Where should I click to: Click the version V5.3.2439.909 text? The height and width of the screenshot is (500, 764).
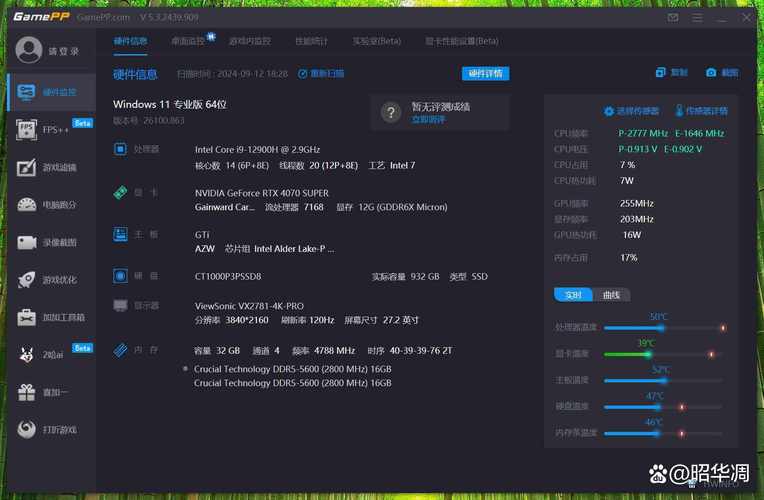tap(169, 18)
